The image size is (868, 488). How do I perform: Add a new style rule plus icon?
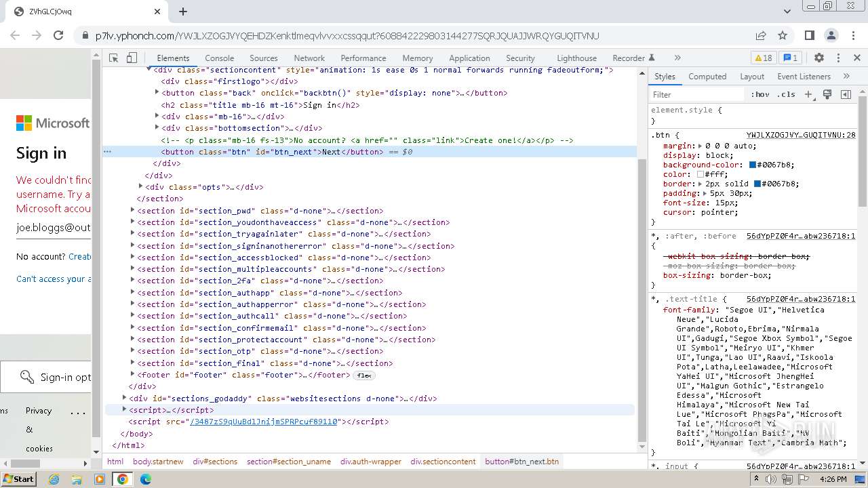(808, 94)
